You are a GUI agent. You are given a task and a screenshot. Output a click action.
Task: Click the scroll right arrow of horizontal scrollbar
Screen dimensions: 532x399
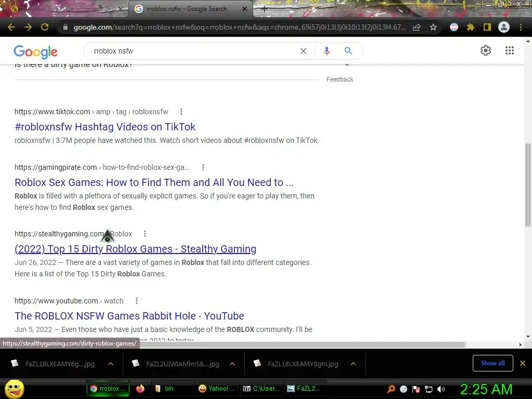point(521,345)
